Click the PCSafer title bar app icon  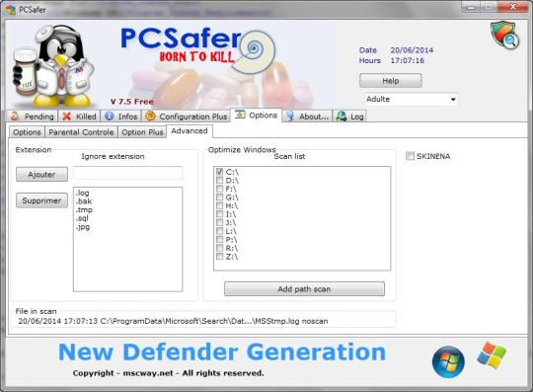coord(11,10)
